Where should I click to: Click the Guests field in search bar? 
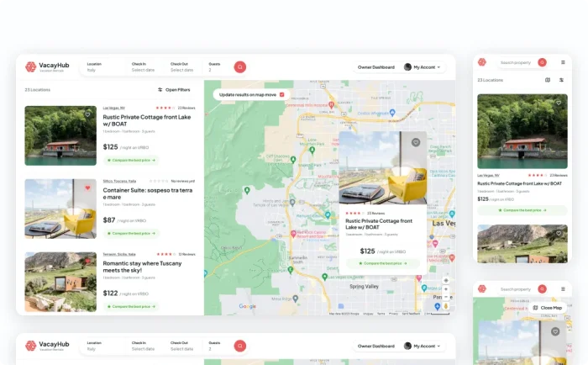click(x=214, y=66)
